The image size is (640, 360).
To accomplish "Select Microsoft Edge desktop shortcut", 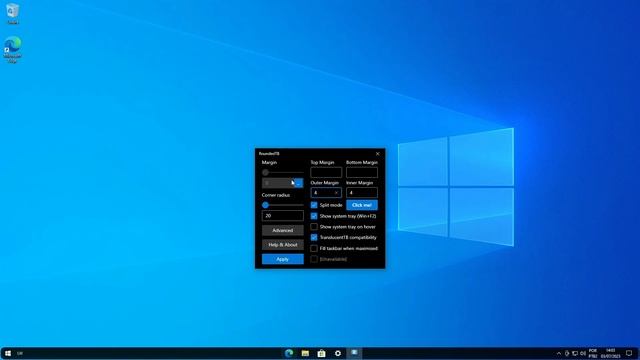I will (13, 50).
